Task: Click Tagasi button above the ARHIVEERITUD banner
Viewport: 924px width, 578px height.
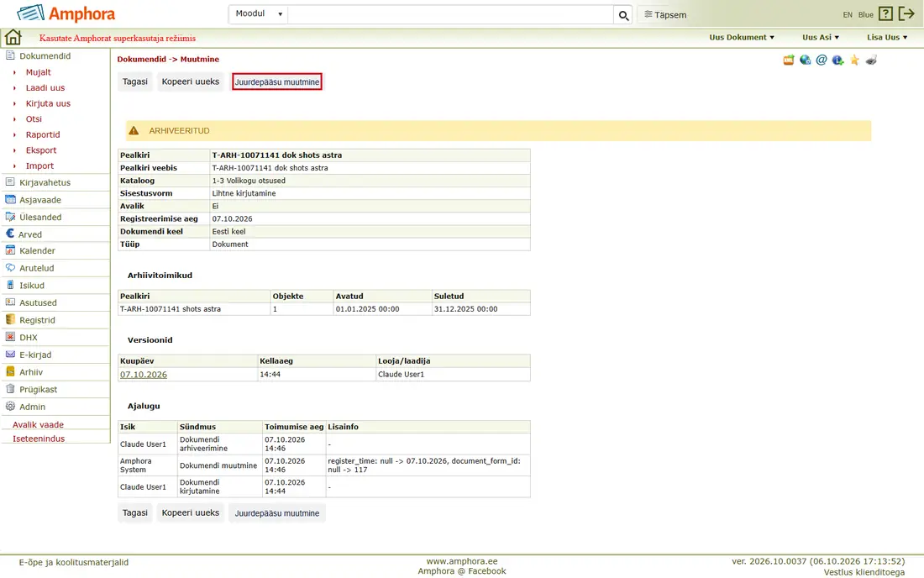Action: 135,81
